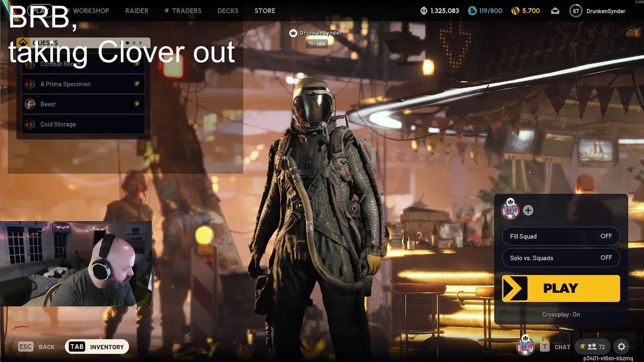Viewport: 644px width, 362px height.
Task: Open CHAT at bottom right
Action: pos(562,347)
